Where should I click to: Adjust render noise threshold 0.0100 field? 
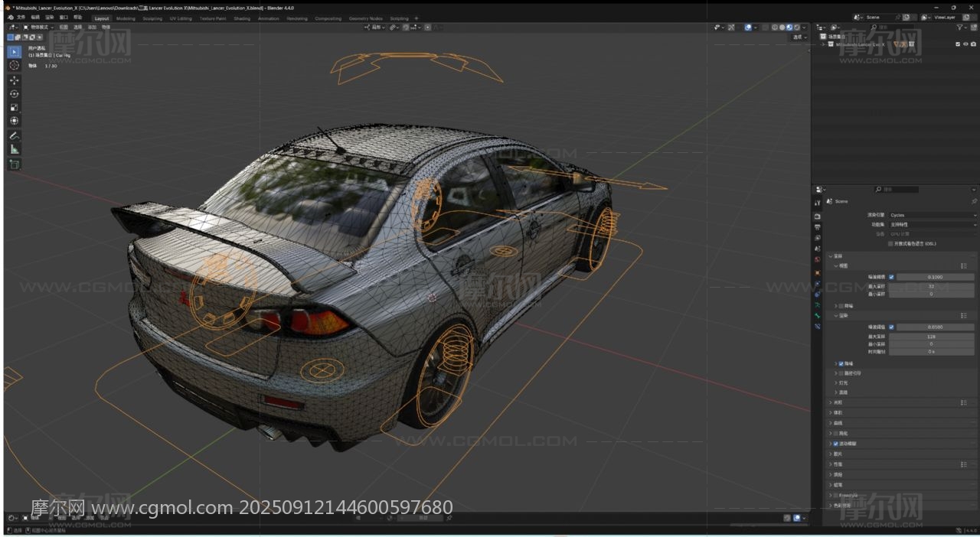coord(935,327)
